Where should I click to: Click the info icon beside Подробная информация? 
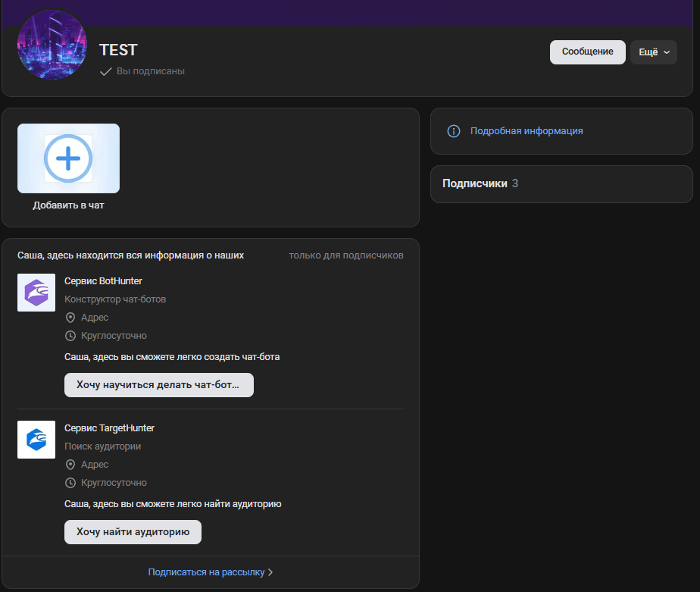click(454, 131)
